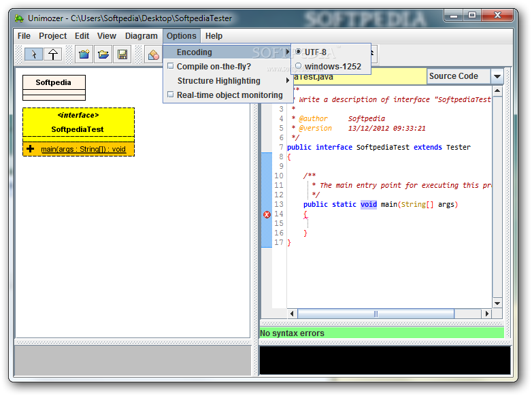Select the arrow pointer tool

tap(33, 54)
